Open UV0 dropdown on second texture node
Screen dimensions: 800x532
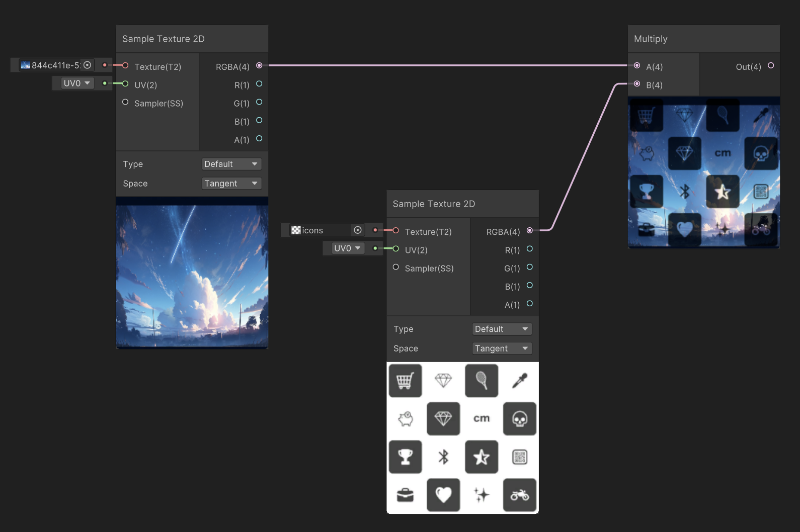(x=348, y=248)
